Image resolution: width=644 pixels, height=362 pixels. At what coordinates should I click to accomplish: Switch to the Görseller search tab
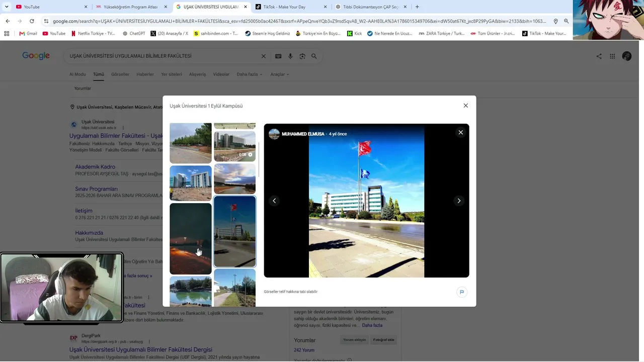tap(120, 74)
